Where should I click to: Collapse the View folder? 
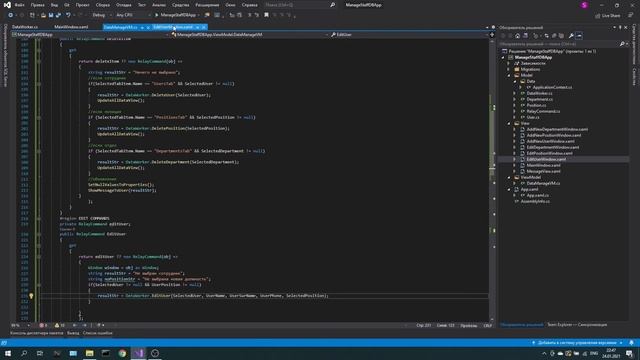tap(509, 123)
